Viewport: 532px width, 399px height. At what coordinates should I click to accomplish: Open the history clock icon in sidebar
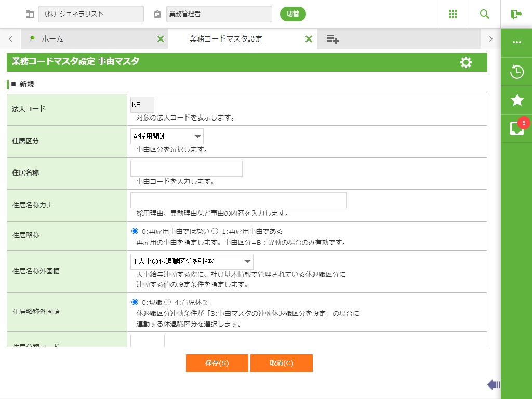[517, 72]
